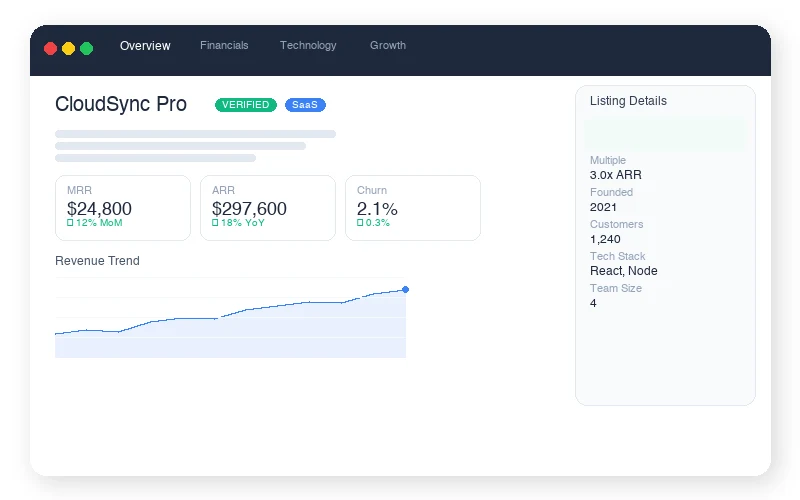
Task: Switch to the Overview tab
Action: (145, 46)
